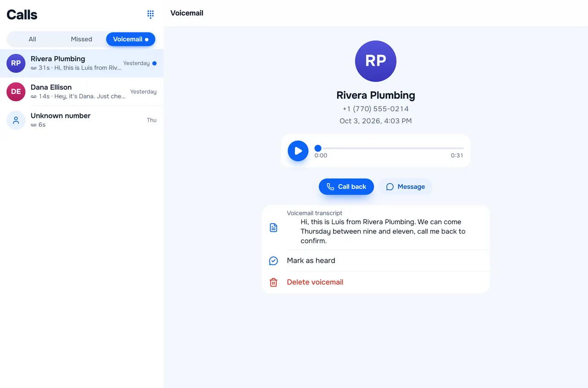Screen dimensions: 588x388
Task: Switch to the All calls tab
Action: pyautogui.click(x=32, y=39)
